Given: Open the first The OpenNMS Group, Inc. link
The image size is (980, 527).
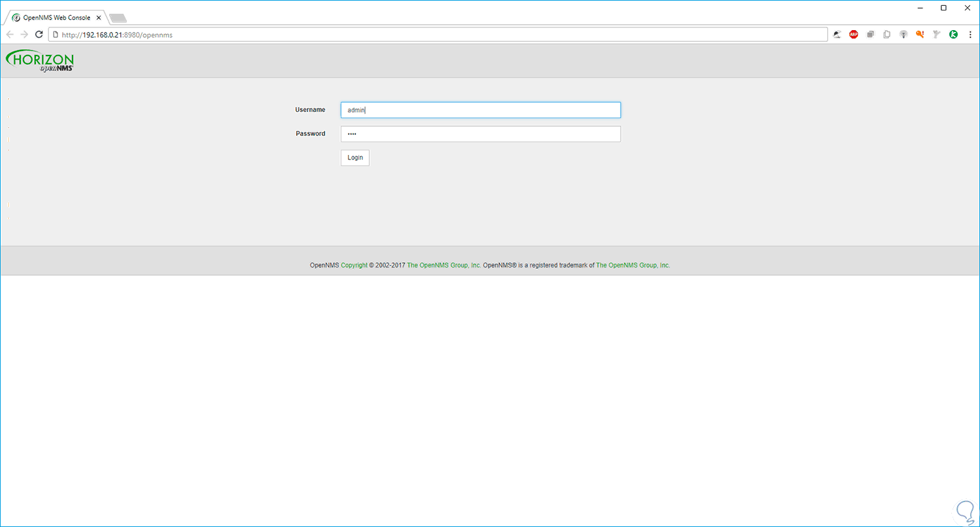Looking at the screenshot, I should [444, 265].
